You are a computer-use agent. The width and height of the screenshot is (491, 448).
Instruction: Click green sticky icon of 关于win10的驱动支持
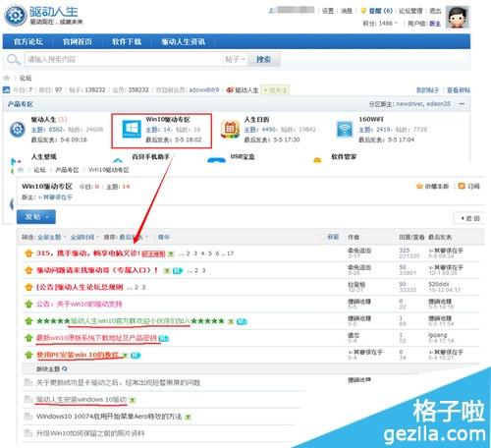[28, 305]
